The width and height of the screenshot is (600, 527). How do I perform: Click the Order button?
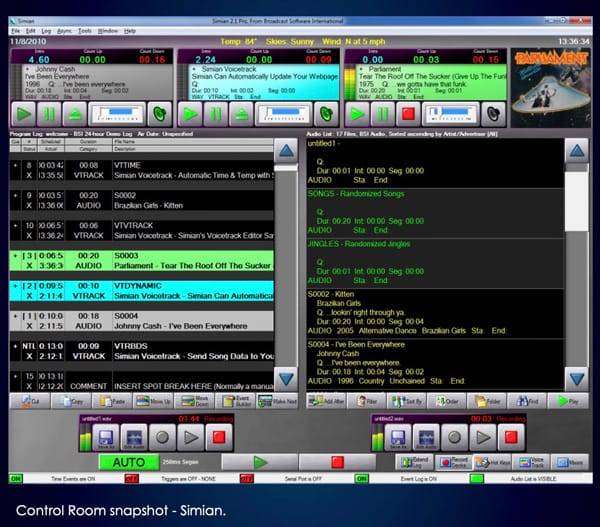click(447, 401)
